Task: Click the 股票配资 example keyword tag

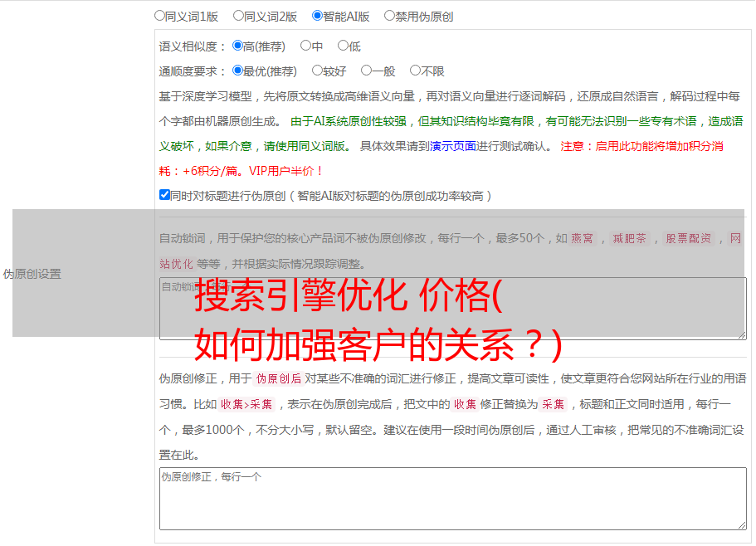Action: pyautogui.click(x=688, y=238)
